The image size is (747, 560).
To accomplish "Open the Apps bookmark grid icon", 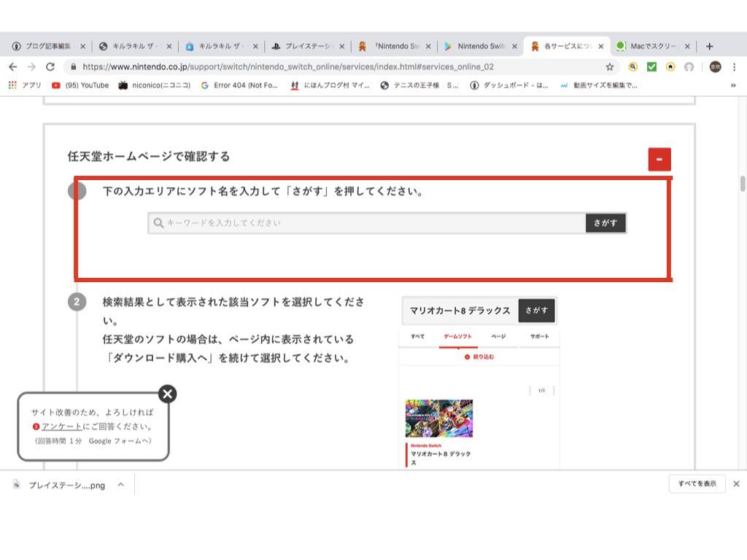I will coord(12,85).
